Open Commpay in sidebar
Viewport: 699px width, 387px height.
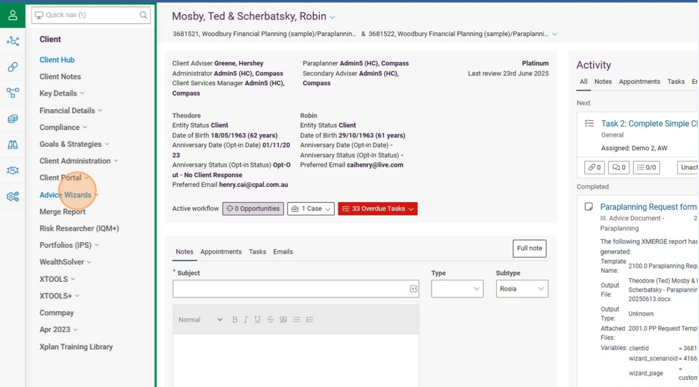point(57,313)
